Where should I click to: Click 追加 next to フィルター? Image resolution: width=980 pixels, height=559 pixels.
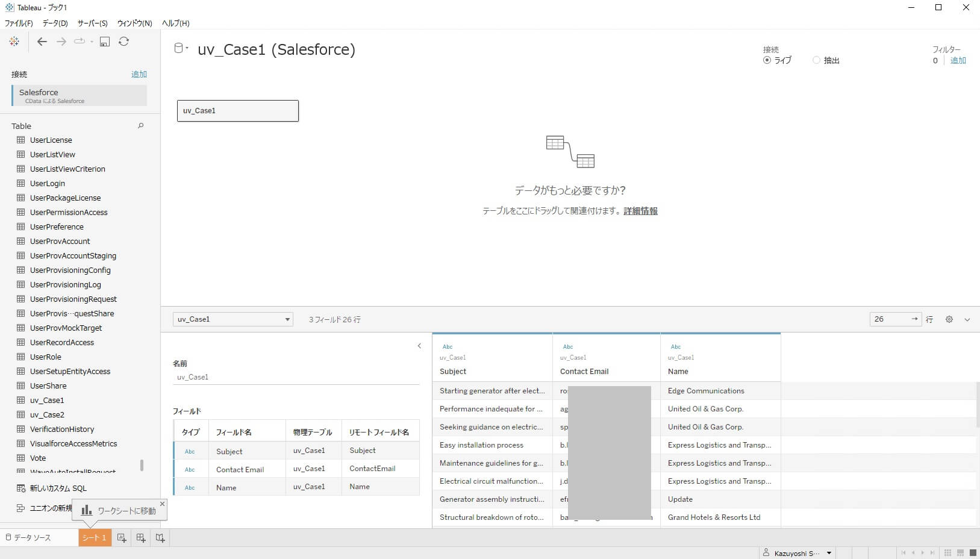click(960, 60)
